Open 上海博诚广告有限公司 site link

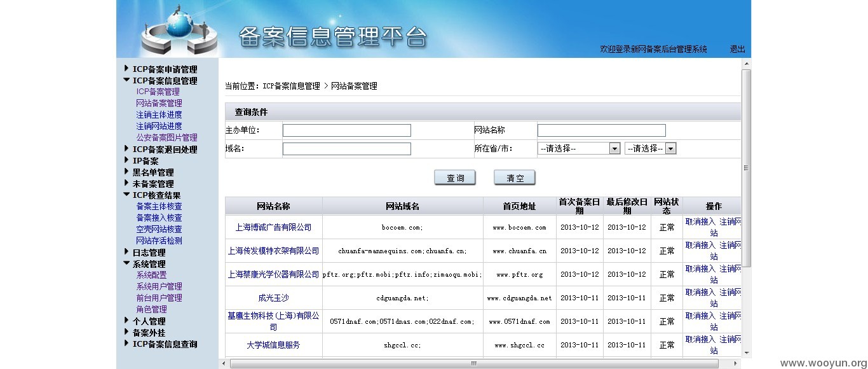273,227
